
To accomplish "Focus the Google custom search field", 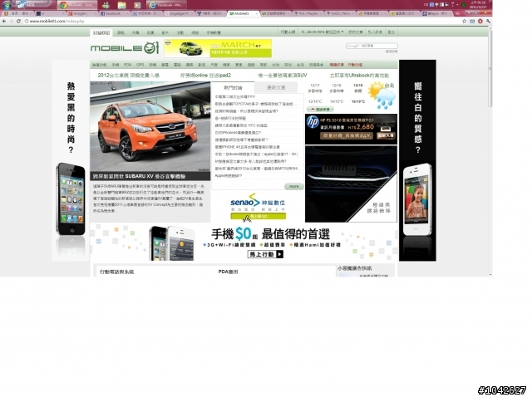I will coord(372,46).
